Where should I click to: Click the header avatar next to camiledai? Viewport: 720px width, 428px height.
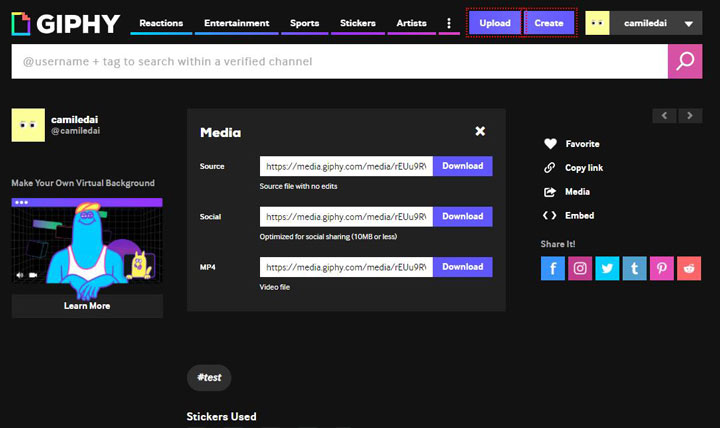597,23
